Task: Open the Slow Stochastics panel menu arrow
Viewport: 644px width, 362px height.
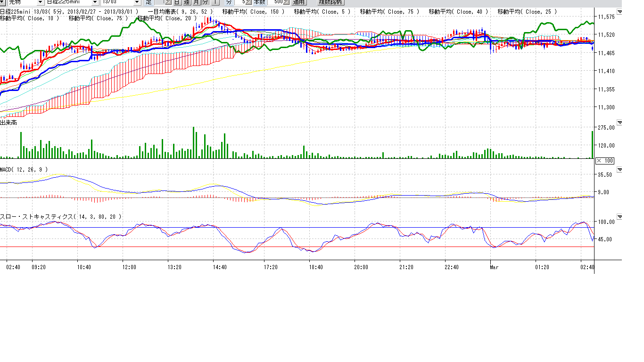Action: coord(619,217)
